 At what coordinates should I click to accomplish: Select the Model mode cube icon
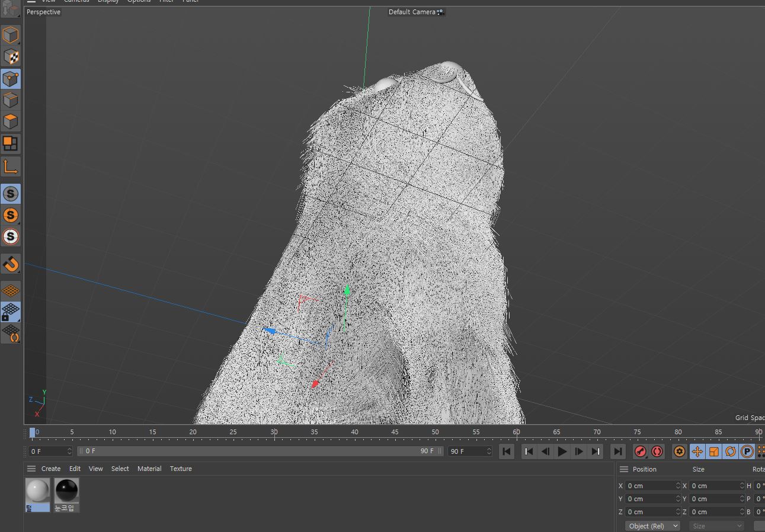tap(11, 35)
